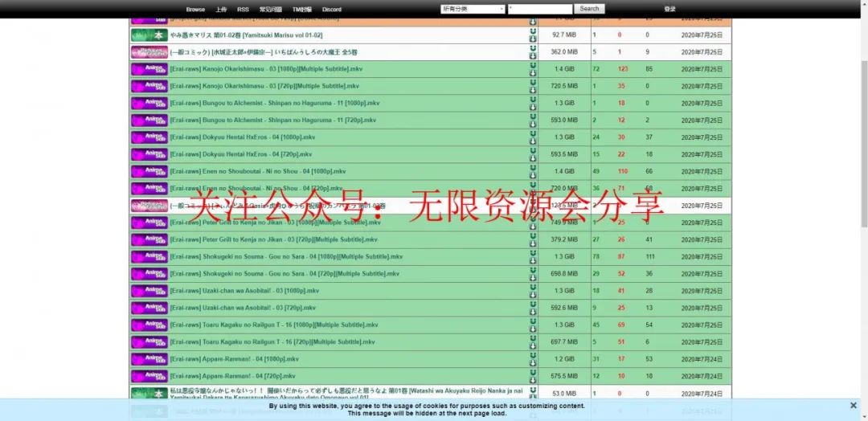Image resolution: width=868 pixels, height=421 pixels.
Task: Open Dokyuu Hentai HxEros 04 720p torrent page
Action: coord(241,154)
